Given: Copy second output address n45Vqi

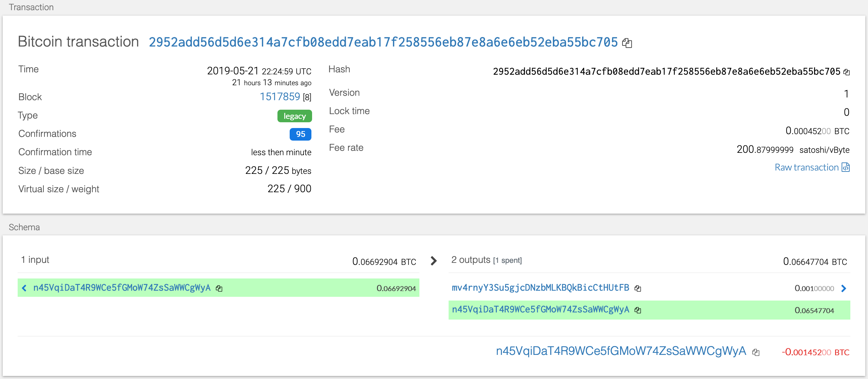Looking at the screenshot, I should point(638,310).
